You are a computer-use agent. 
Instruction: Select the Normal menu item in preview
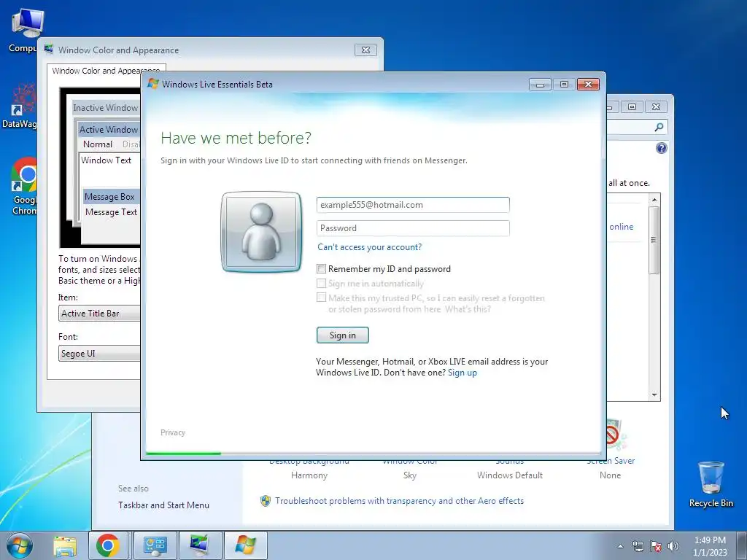click(x=98, y=144)
